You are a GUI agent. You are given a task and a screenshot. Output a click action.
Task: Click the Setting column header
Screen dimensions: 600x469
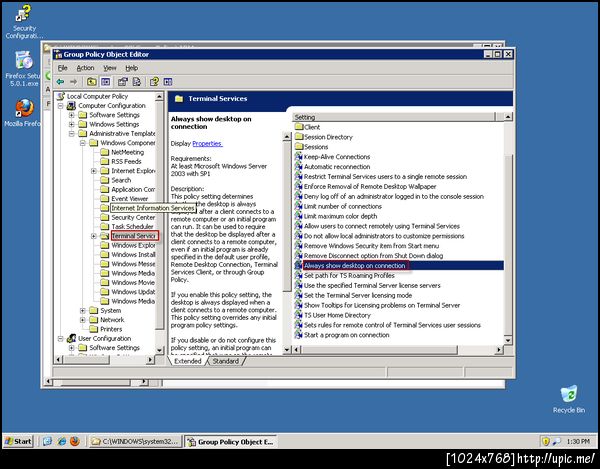click(393, 117)
